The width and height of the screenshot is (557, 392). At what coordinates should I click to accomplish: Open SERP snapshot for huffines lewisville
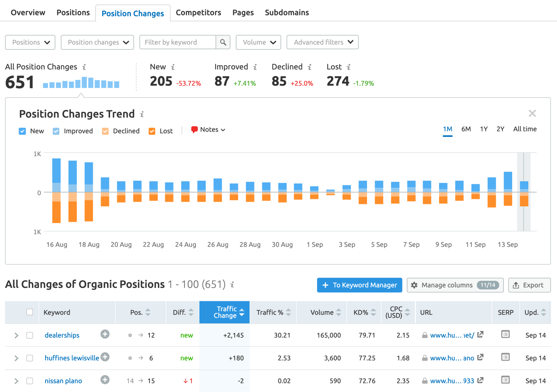[x=505, y=357]
